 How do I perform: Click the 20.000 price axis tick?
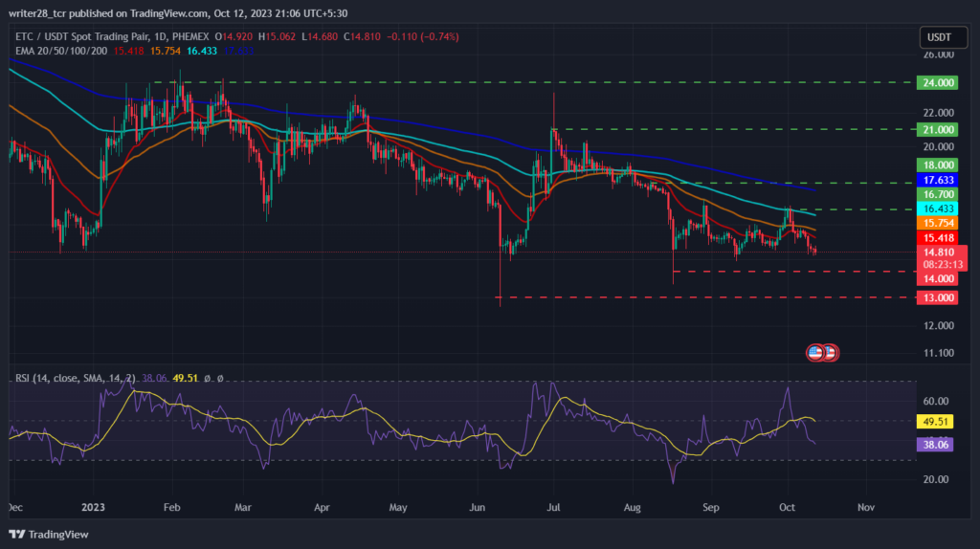click(939, 146)
